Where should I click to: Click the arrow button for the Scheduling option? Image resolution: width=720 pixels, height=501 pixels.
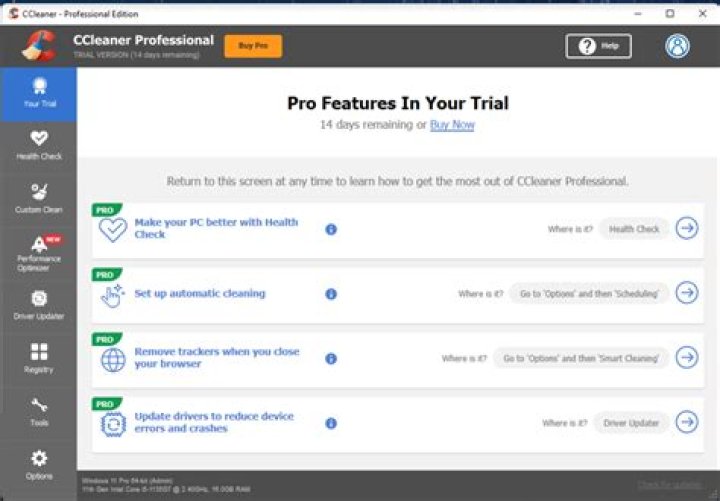pyautogui.click(x=687, y=293)
